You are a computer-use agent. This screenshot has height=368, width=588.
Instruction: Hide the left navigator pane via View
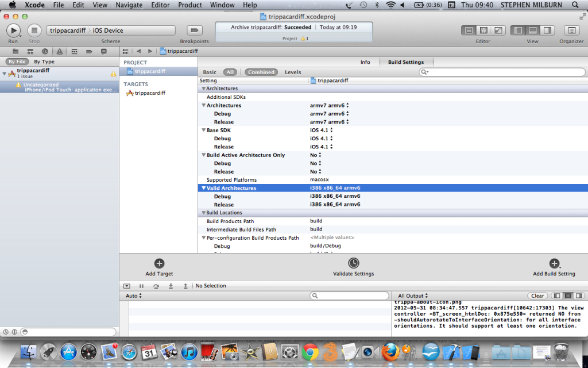(x=519, y=30)
